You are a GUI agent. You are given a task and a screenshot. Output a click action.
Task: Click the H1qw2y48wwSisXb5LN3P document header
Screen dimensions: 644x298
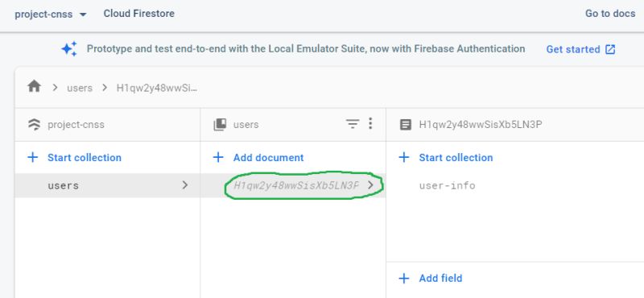[x=481, y=125]
